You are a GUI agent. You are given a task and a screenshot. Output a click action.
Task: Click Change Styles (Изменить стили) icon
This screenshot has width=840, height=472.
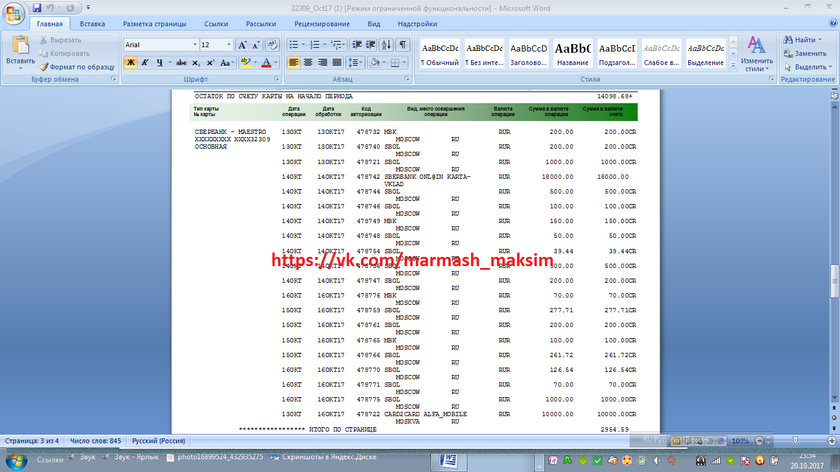756,54
